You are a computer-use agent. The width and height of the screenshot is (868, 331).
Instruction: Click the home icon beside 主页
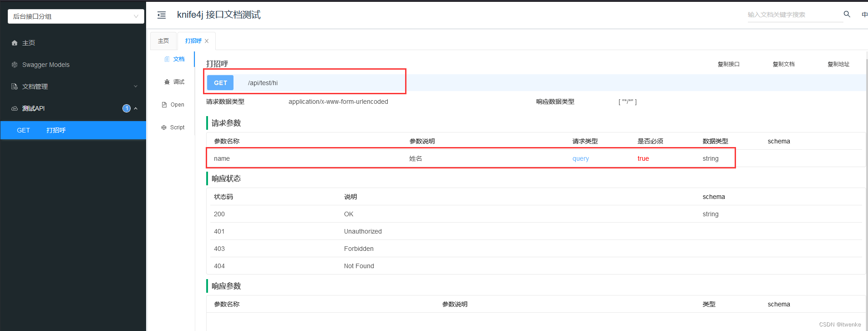(x=15, y=43)
